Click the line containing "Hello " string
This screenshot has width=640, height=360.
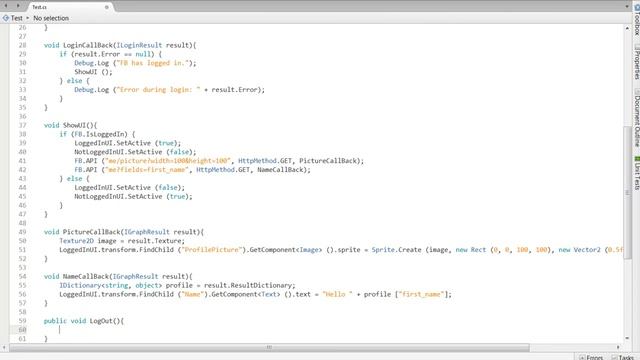click(x=256, y=295)
